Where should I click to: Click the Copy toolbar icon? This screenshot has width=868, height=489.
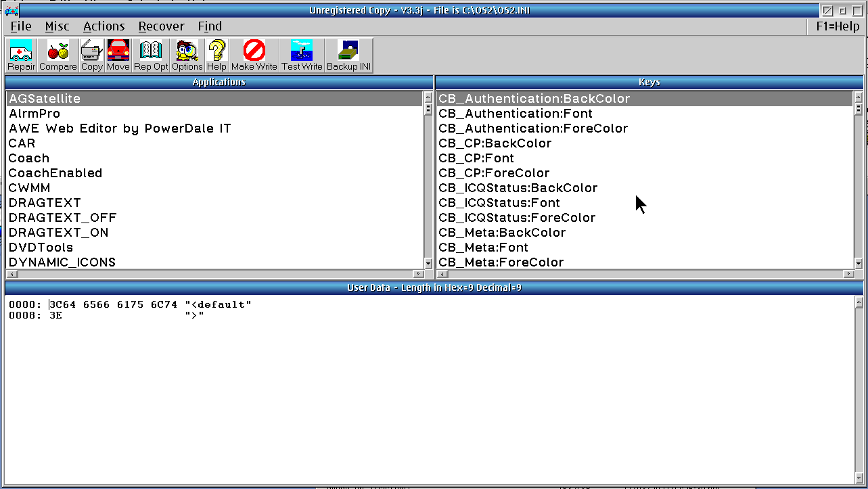tap(91, 55)
